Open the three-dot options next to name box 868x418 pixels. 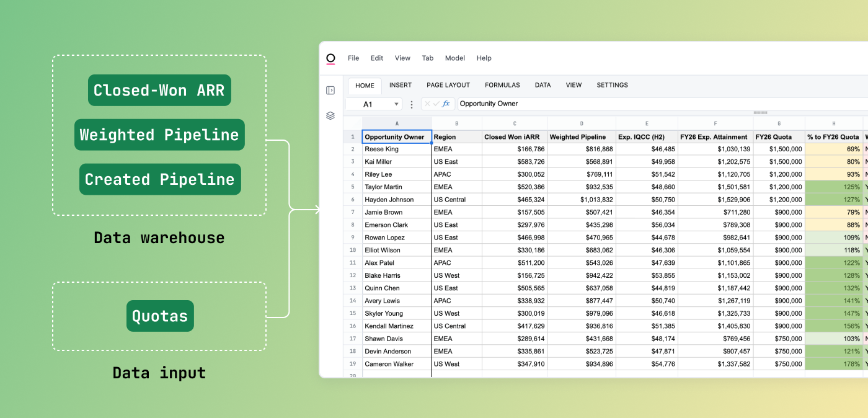(x=412, y=104)
